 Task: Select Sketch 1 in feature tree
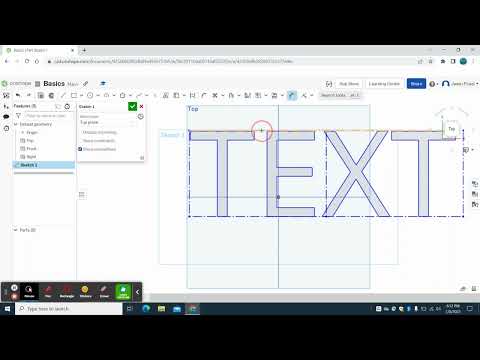44,165
